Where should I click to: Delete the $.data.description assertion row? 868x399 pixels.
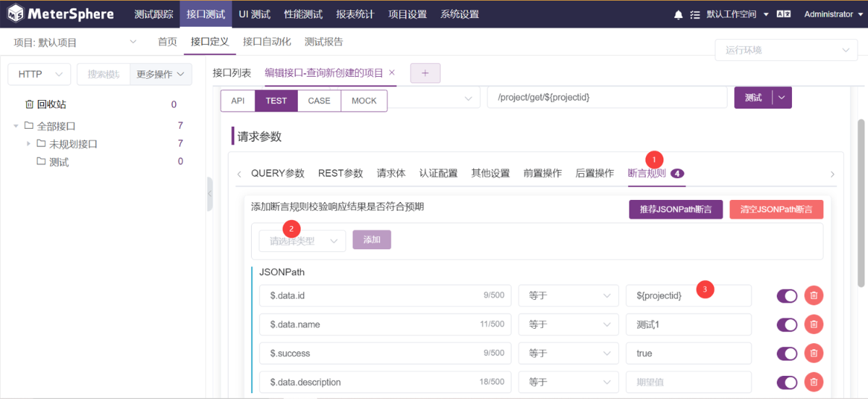[814, 382]
